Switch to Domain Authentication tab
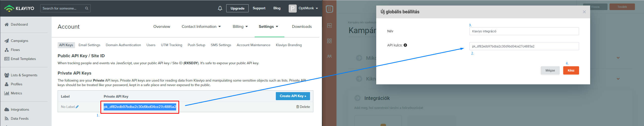 [x=123, y=45]
